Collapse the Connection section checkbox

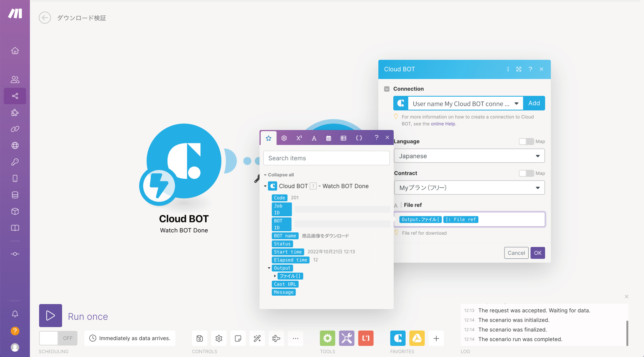[x=387, y=89]
